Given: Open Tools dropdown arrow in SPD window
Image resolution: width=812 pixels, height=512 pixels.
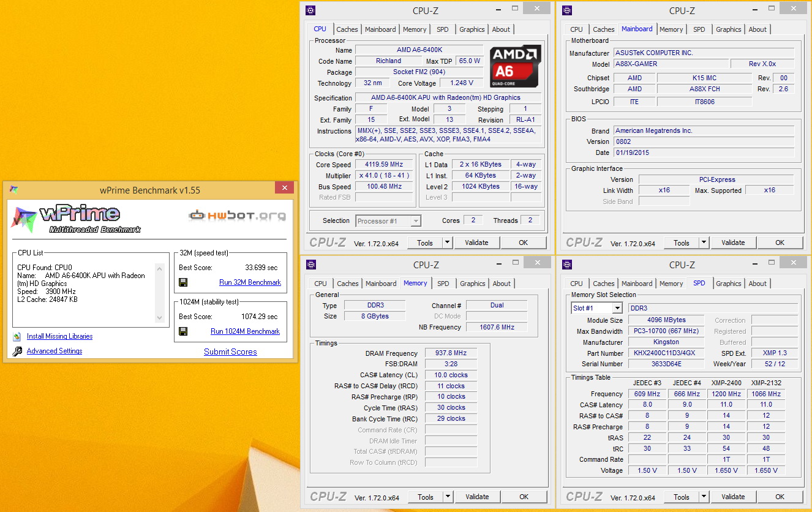Looking at the screenshot, I should coord(704,497).
